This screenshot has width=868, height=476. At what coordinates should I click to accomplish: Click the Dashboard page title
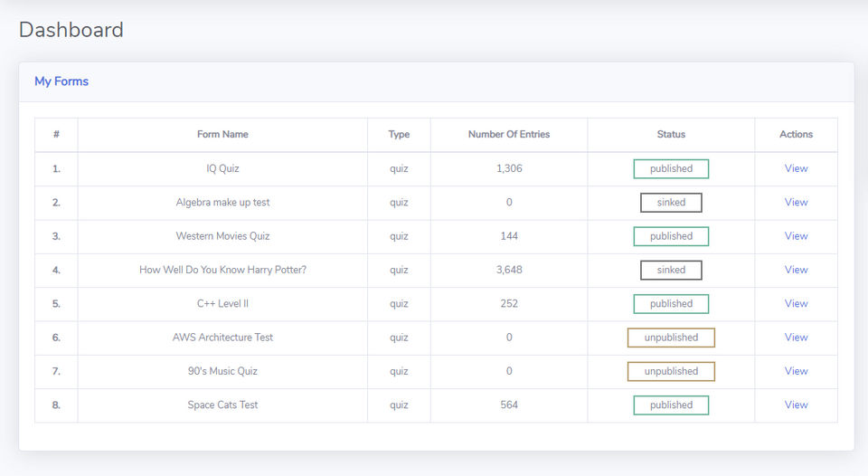pos(71,30)
